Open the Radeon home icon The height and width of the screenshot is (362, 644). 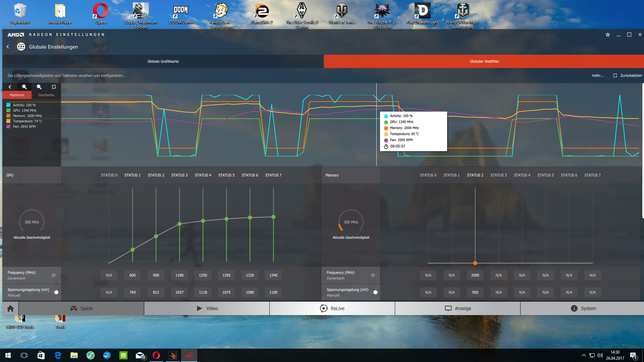pyautogui.click(x=10, y=308)
